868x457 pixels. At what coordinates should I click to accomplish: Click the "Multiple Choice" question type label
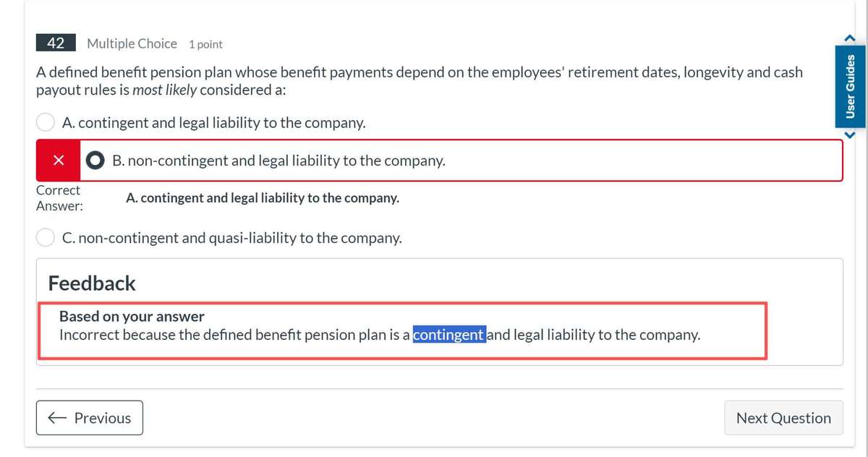pos(132,43)
